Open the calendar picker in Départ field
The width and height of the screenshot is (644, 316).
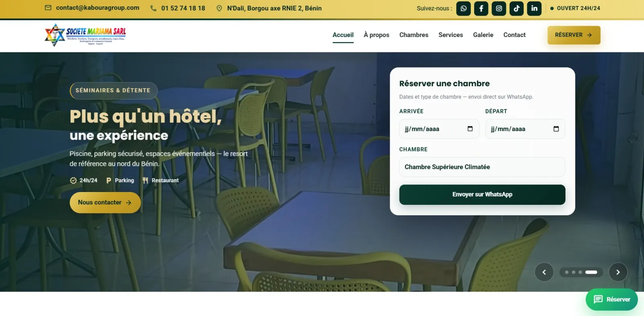tap(556, 129)
